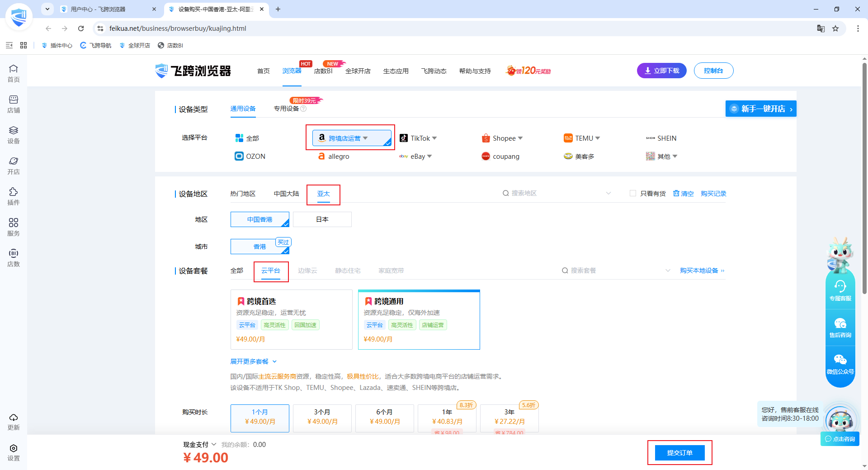The width and height of the screenshot is (868, 470).
Task: Expand 展开更多套餐 packages list
Action: point(254,361)
